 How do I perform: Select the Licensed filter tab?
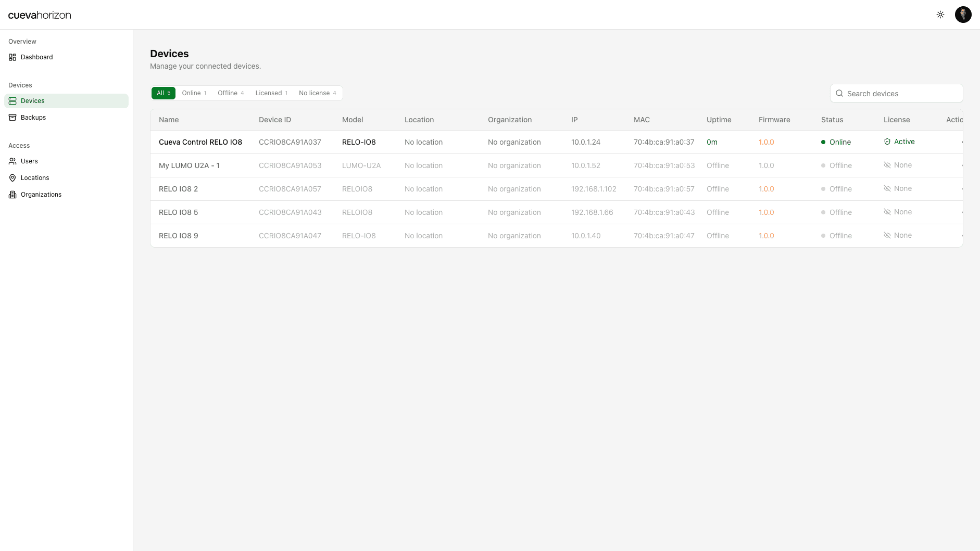pos(271,93)
